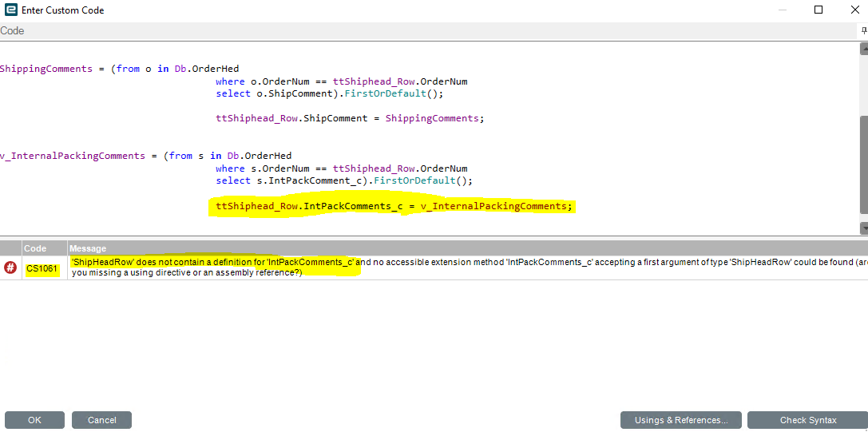Select the CS1061 error code cell

(44, 268)
